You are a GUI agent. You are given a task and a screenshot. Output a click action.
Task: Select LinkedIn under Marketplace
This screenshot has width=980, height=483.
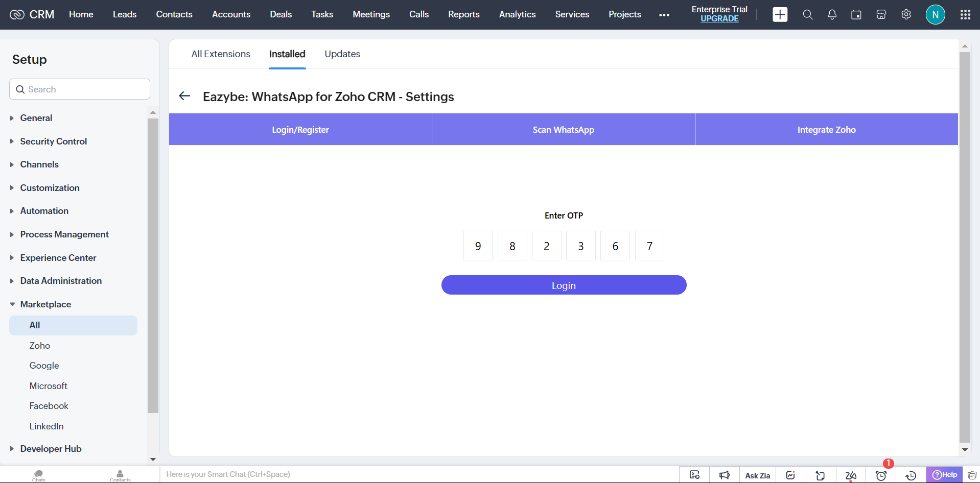pos(46,426)
